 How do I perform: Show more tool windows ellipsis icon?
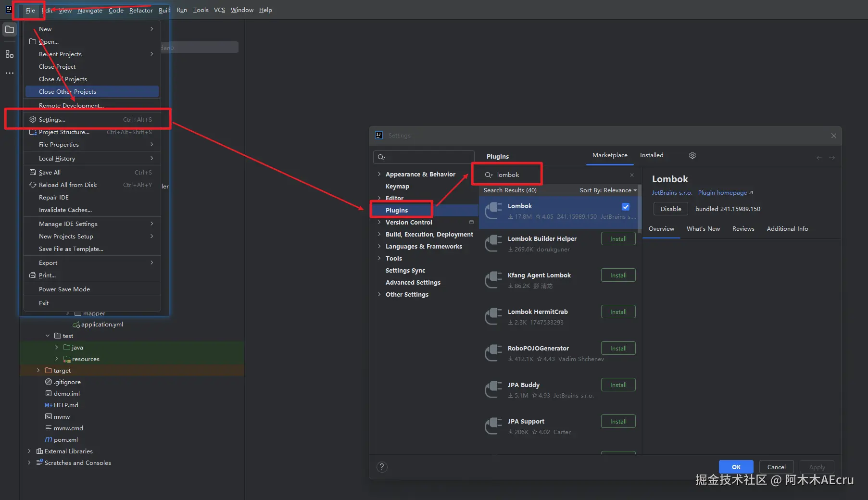pyautogui.click(x=10, y=73)
